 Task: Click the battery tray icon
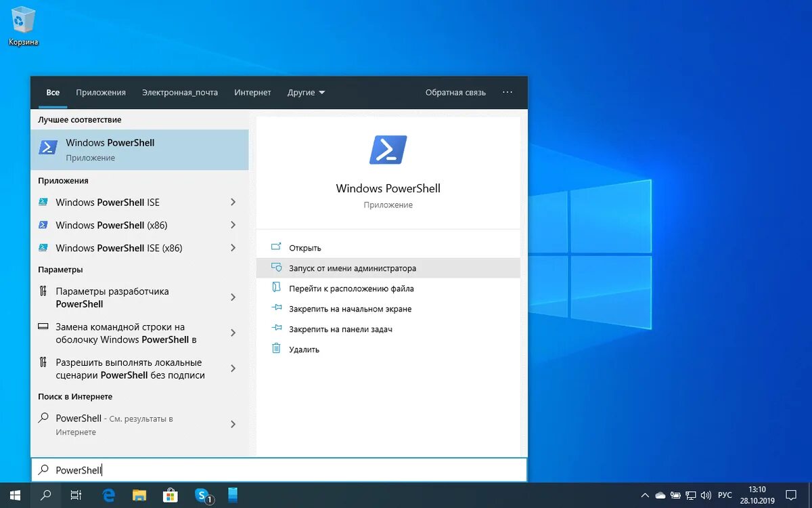click(675, 496)
